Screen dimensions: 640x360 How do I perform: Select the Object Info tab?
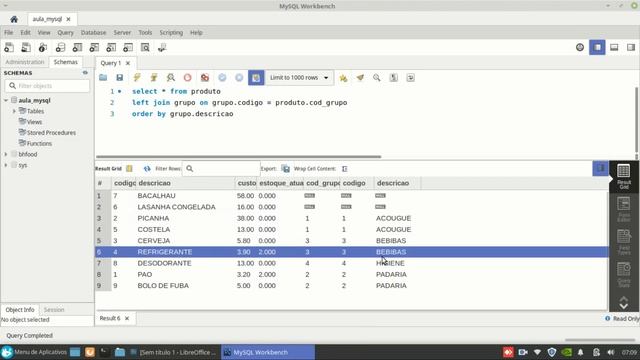[x=20, y=310]
